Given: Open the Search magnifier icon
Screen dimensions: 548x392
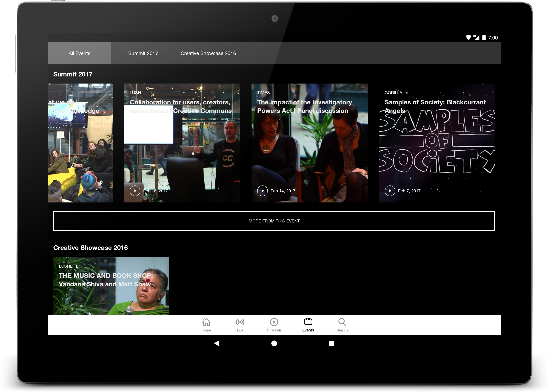Looking at the screenshot, I should (x=342, y=322).
